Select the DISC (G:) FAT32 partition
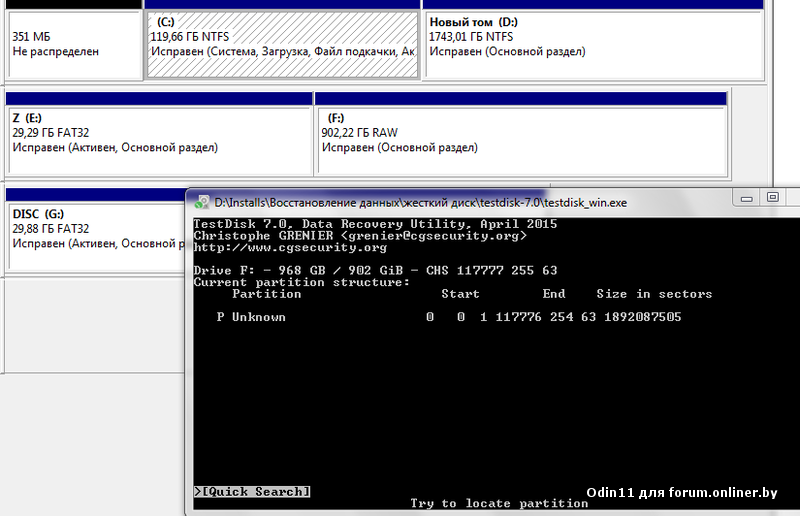This screenshot has height=516, width=800. coord(95,235)
